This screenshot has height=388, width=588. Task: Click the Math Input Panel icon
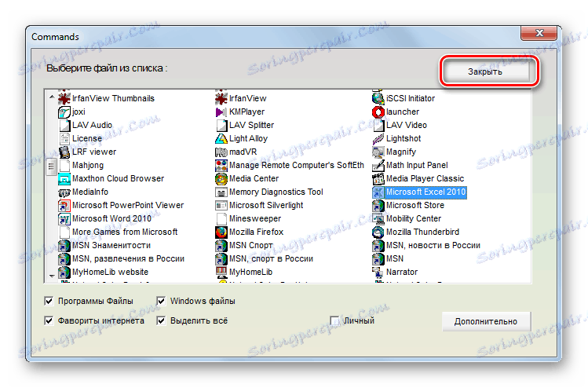click(378, 165)
